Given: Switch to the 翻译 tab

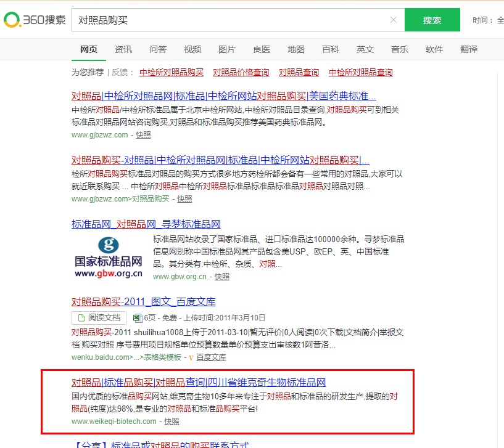Looking at the screenshot, I should tap(468, 49).
